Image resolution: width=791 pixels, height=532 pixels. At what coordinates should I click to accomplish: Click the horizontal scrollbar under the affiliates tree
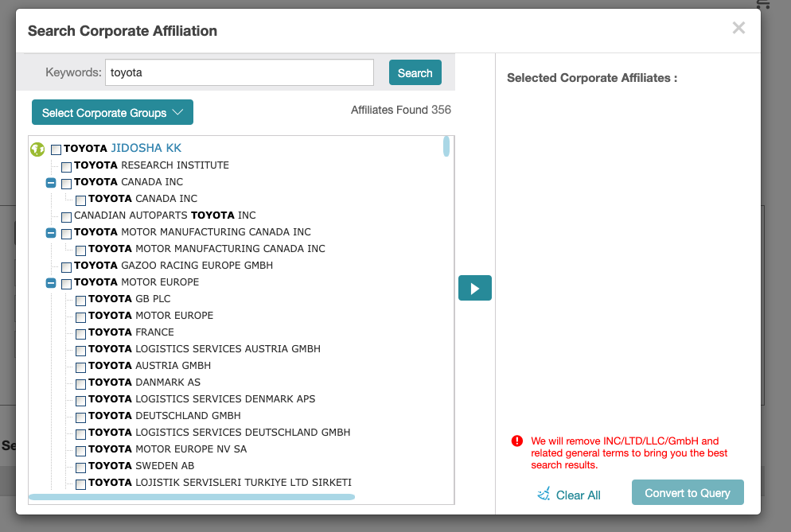[192, 497]
